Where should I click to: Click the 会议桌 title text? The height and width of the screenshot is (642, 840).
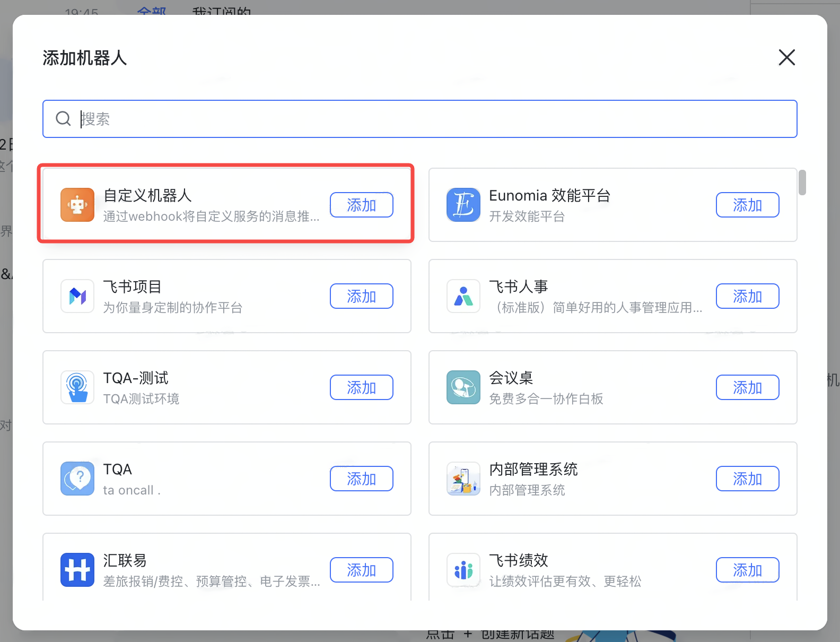511,378
